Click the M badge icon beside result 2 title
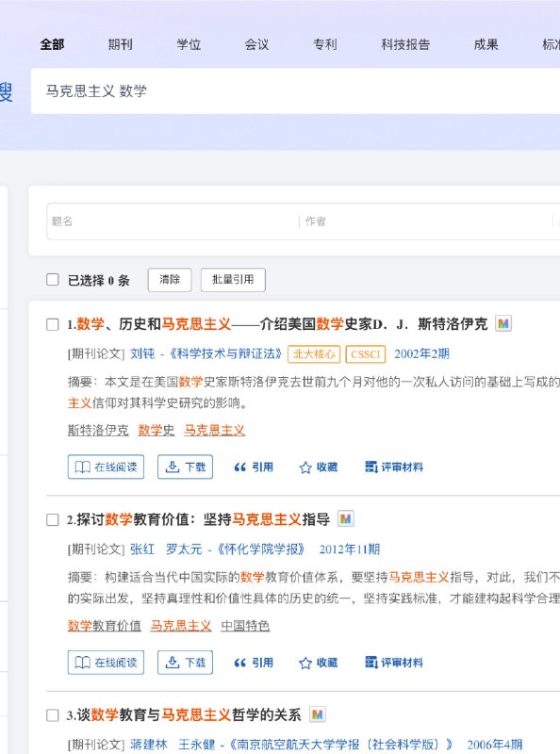This screenshot has height=754, width=560. (x=345, y=519)
